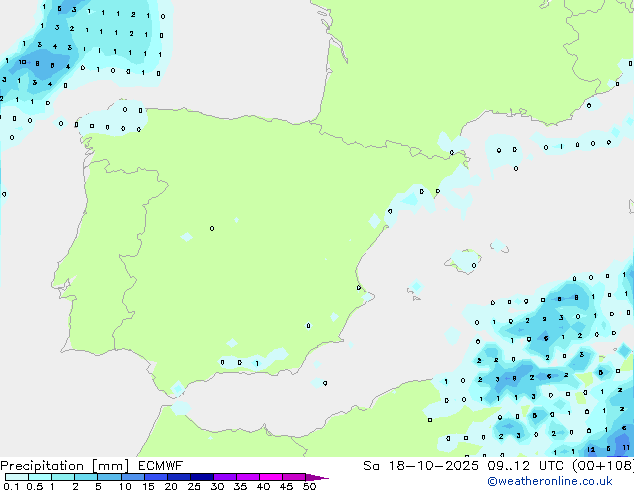Screen dimensions: 634x490
Task: Click the 10–15 mm legend swatch
Action: pyautogui.click(x=132, y=477)
